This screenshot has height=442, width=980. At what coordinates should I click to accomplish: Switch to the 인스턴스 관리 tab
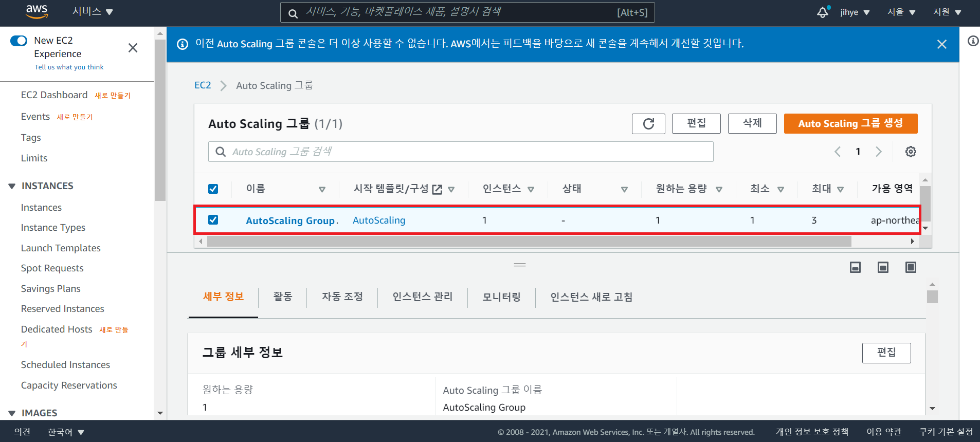[x=422, y=297]
